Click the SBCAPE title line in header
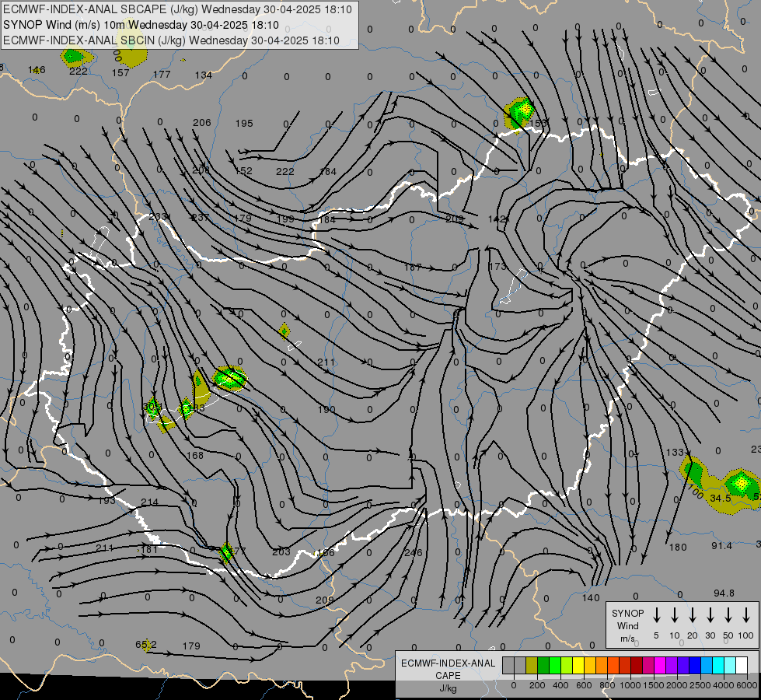 coord(177,9)
